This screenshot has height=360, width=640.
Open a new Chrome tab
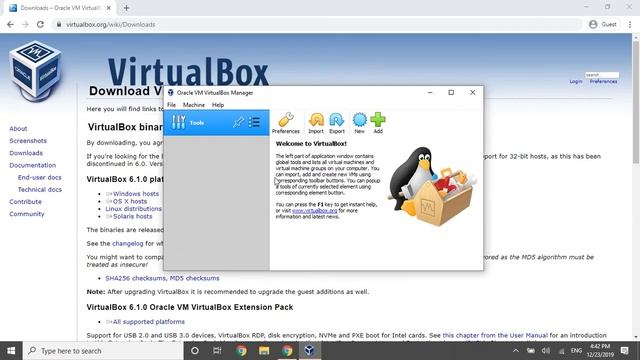coord(127,8)
